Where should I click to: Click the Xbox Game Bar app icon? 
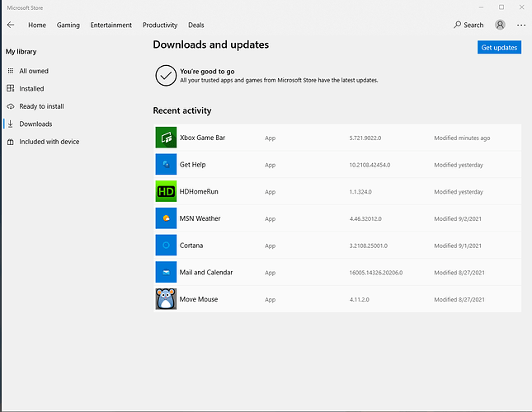pyautogui.click(x=167, y=138)
